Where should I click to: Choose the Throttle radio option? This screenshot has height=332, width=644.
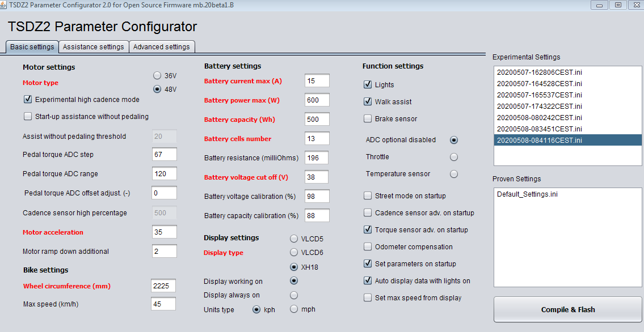[454, 157]
